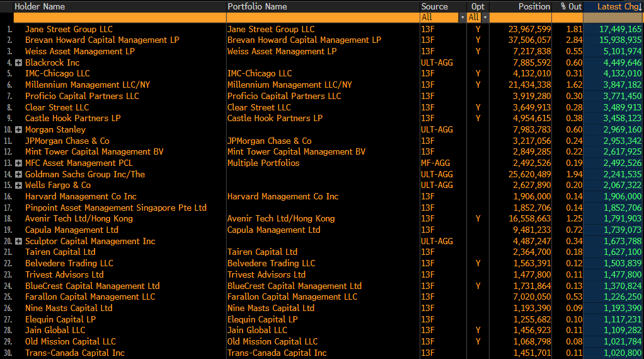Select BlueCrest Capital Management Ltd holder

point(92,286)
